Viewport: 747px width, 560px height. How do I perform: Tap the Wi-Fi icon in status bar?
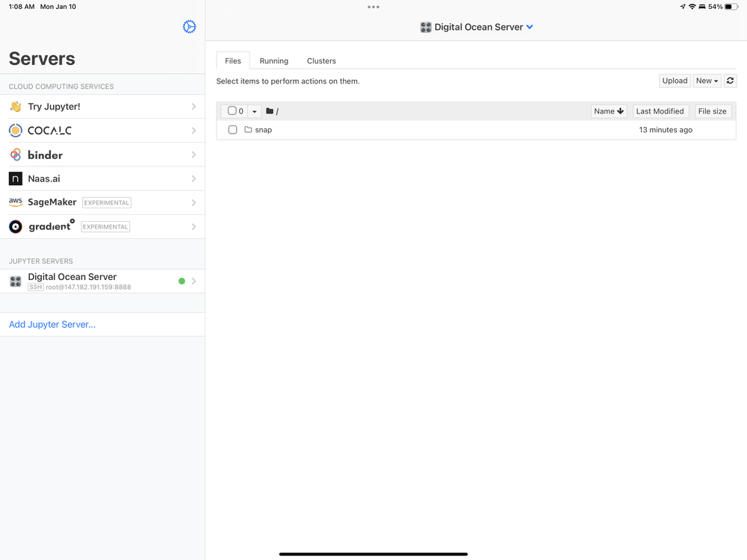pyautogui.click(x=692, y=7)
